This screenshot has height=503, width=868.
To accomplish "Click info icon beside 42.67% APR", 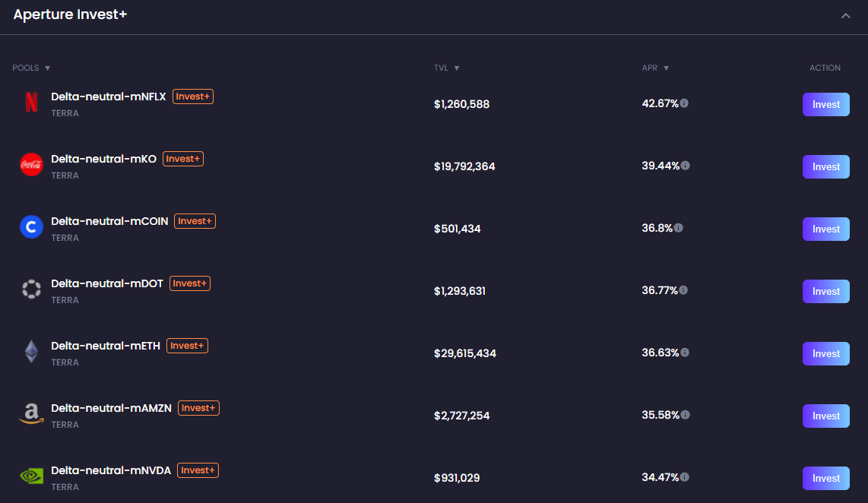I will [x=684, y=103].
